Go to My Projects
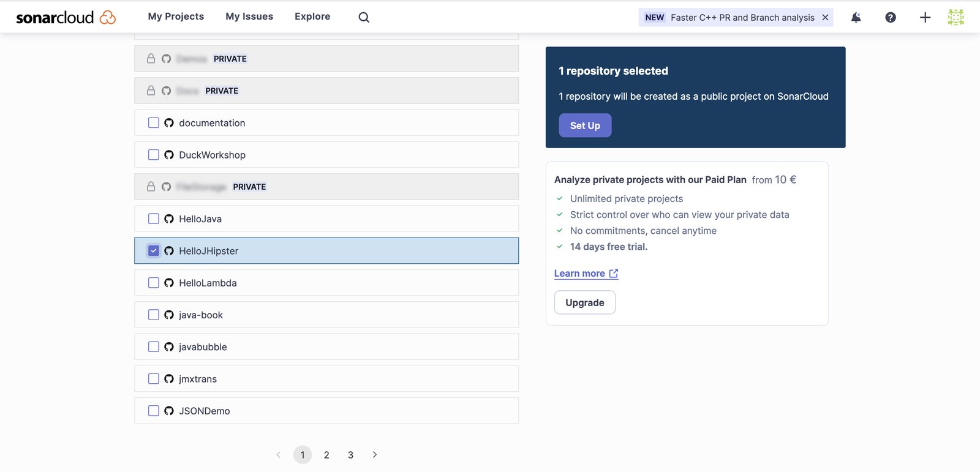Viewport: 980px width, 472px height. pos(176,17)
